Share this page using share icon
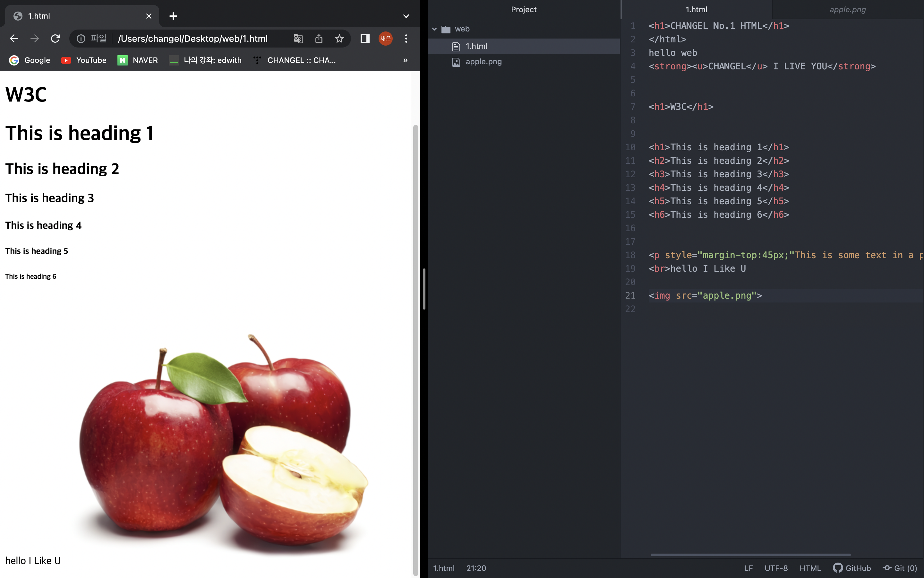 pos(319,39)
